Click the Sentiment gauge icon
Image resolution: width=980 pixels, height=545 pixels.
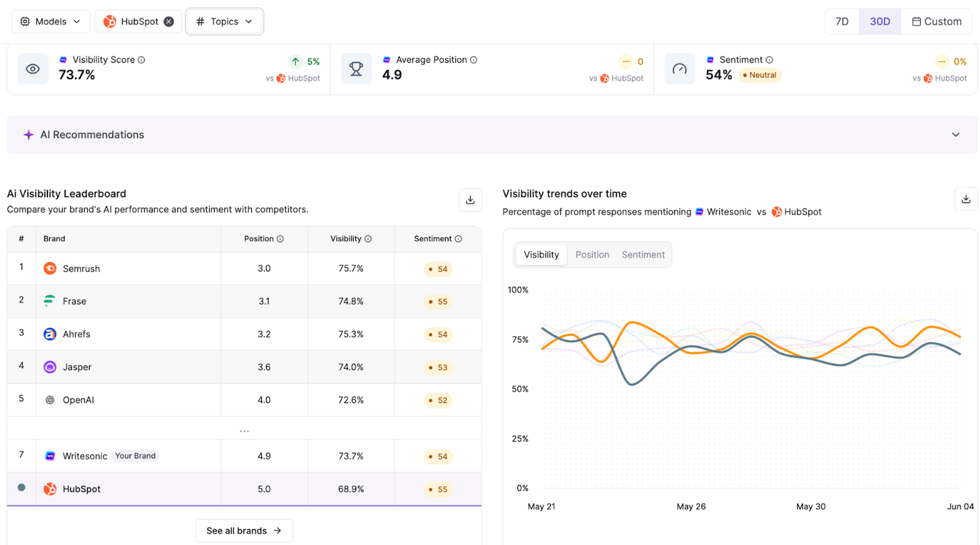coord(680,69)
